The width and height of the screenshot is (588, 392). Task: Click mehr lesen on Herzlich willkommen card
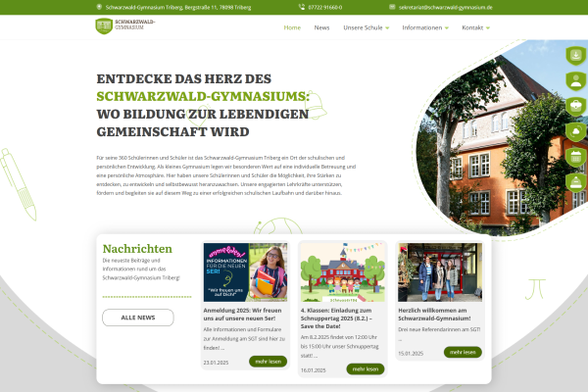[463, 352]
